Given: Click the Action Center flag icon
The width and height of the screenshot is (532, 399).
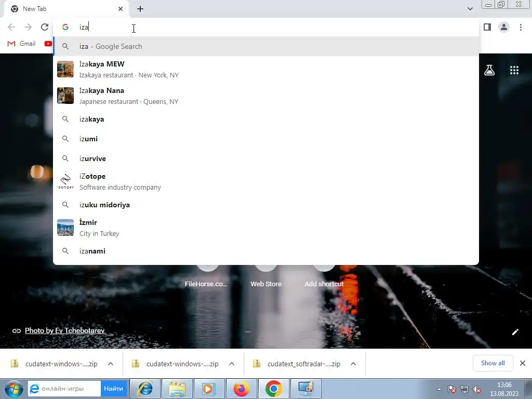Looking at the screenshot, I should pyautogui.click(x=451, y=389).
